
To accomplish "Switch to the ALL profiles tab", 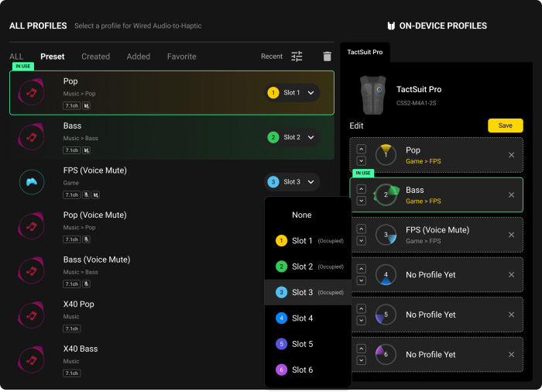I will click(x=16, y=57).
